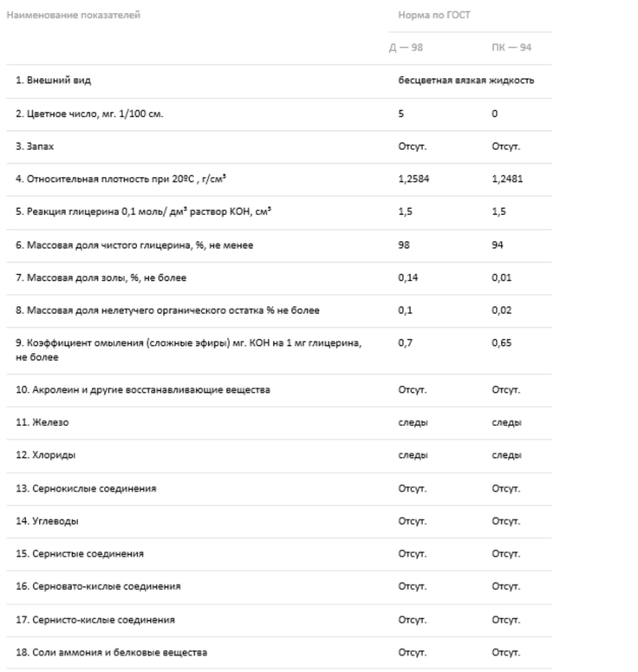The height and width of the screenshot is (672, 638).
Task: Click 'бесцветная вязкая жидкость' cell
Action: [465, 81]
